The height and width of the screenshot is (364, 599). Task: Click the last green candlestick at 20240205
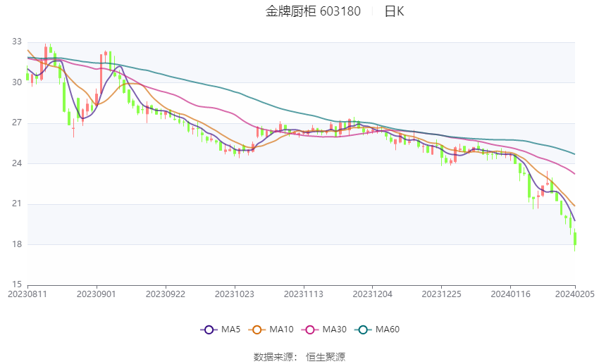click(x=575, y=239)
